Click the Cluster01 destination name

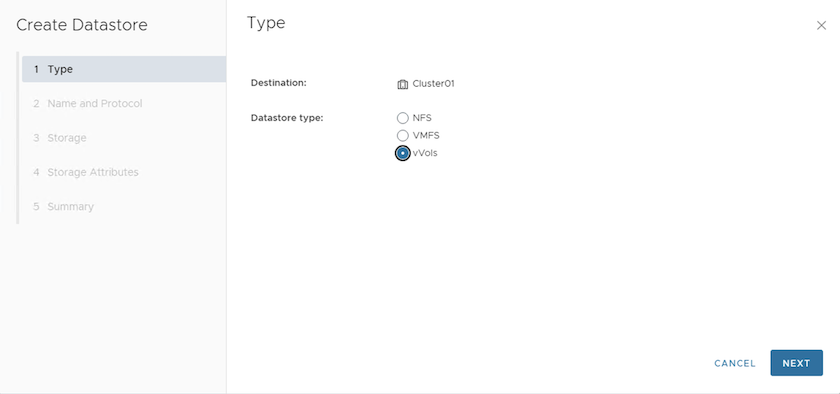[x=433, y=84]
